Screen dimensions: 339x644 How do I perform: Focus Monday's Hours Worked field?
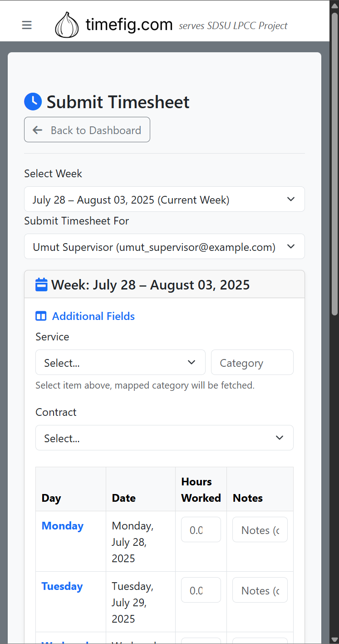coord(201,529)
